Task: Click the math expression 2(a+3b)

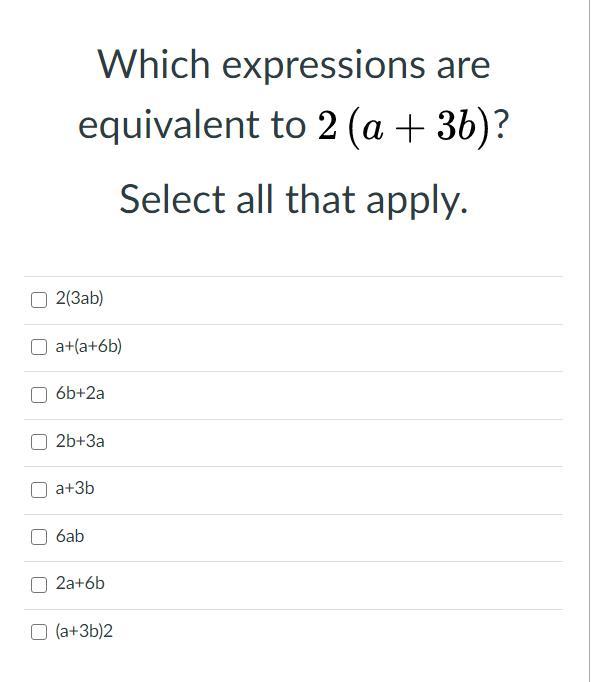Action: tap(405, 127)
